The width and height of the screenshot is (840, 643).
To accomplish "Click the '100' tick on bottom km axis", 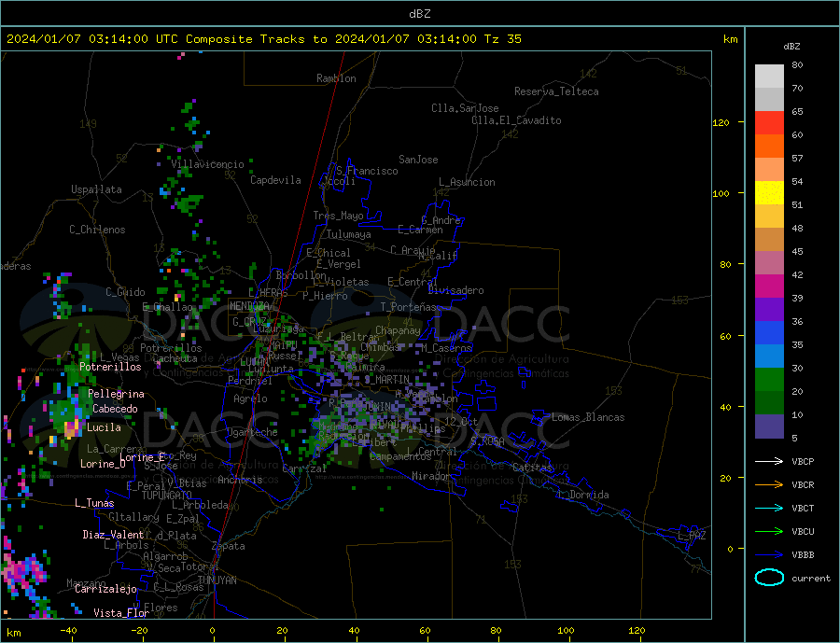I will (x=566, y=630).
